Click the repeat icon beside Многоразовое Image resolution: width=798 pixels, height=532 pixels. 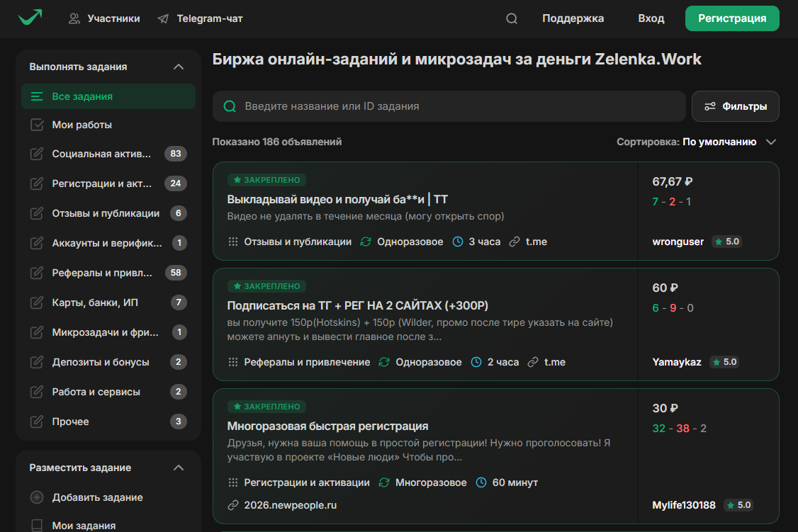(x=384, y=482)
